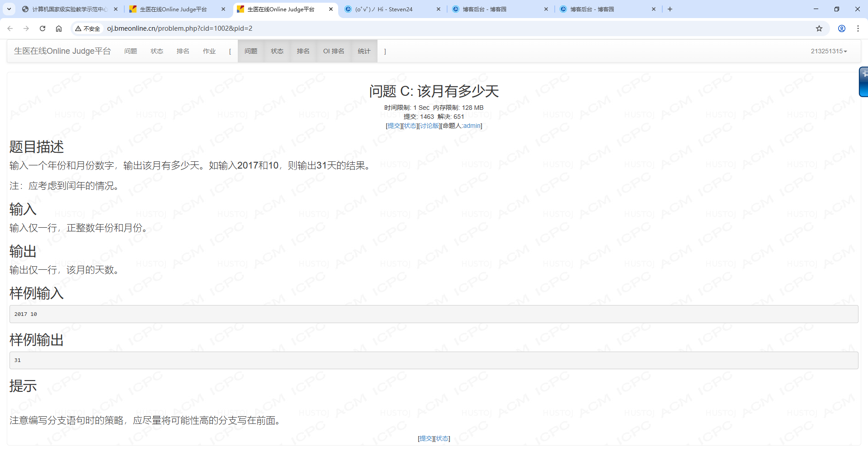The height and width of the screenshot is (470, 868).
Task: Click the 输入仅一行 input description text
Action: coord(79,228)
